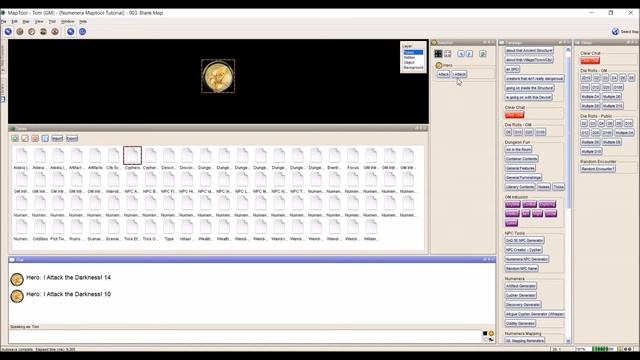Click the black grid icon in Selection panel
This screenshot has width=640, height=360.
click(x=438, y=53)
